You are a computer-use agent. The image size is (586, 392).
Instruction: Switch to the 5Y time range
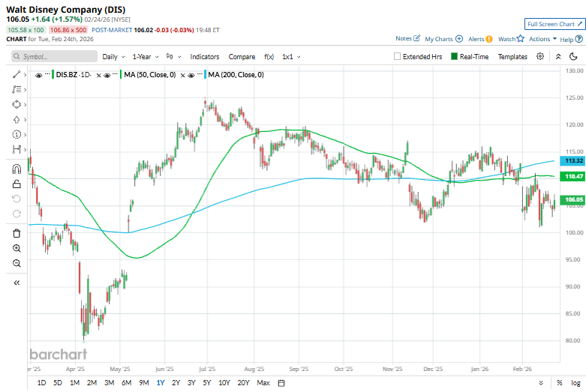(x=207, y=383)
